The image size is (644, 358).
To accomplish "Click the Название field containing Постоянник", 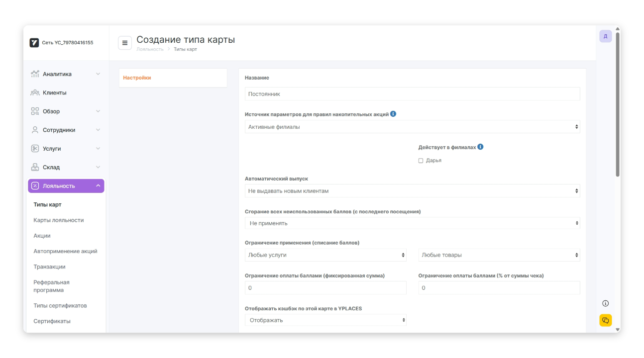I will (x=412, y=94).
